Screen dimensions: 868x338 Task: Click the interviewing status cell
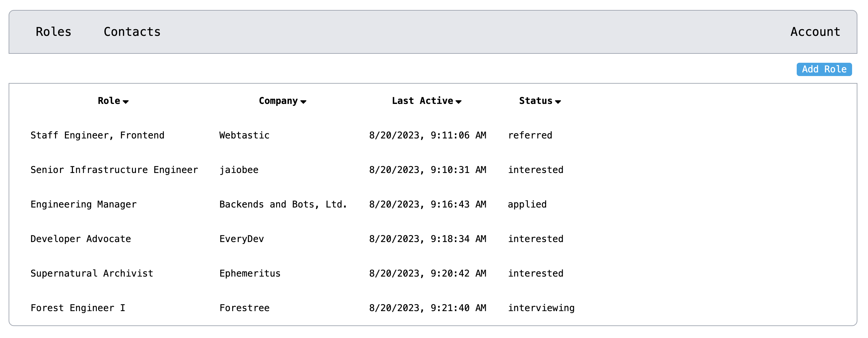pyautogui.click(x=541, y=308)
